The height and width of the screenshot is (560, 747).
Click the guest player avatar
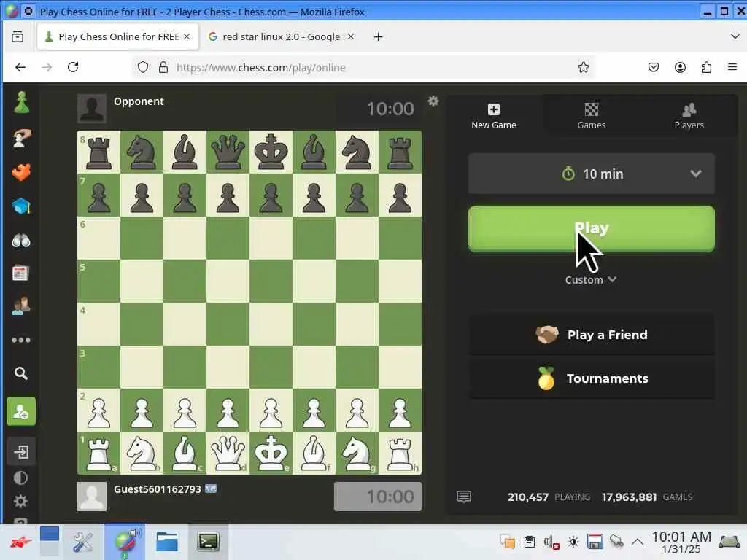(x=92, y=496)
